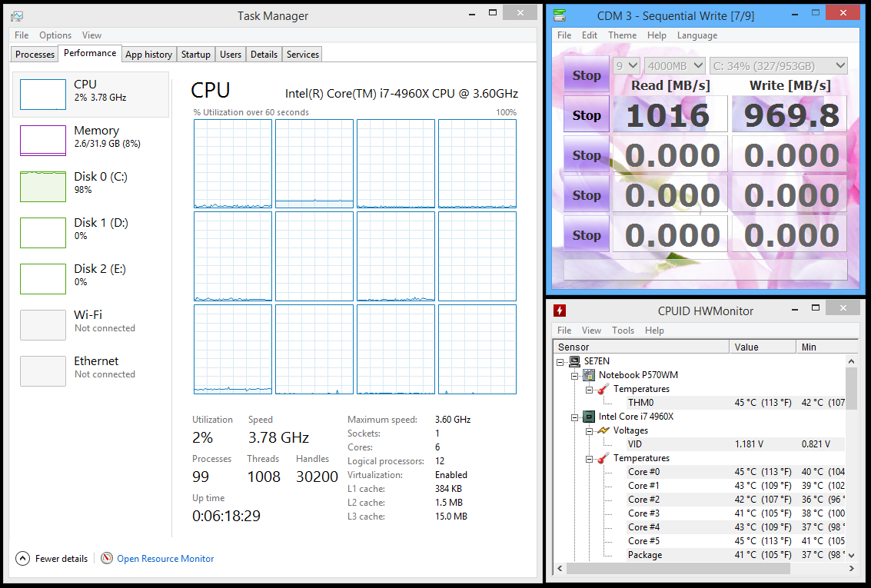The width and height of the screenshot is (871, 588).
Task: Click the Value column header
Action: [x=763, y=347]
